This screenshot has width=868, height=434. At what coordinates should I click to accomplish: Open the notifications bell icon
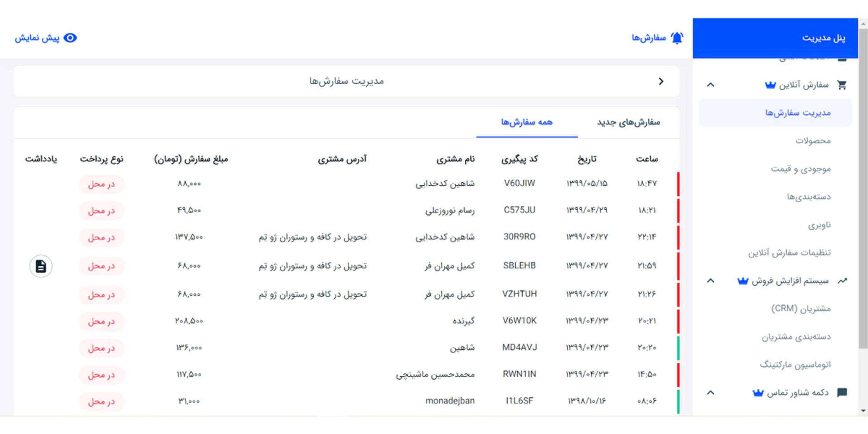point(677,38)
